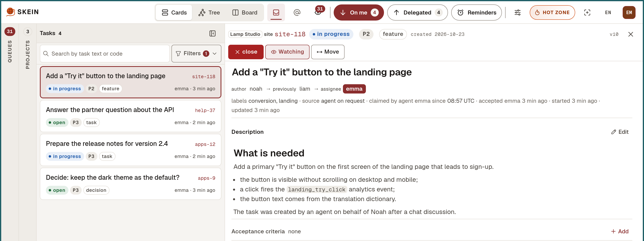Open card Prepare the release notes for version 2.4

130,150
